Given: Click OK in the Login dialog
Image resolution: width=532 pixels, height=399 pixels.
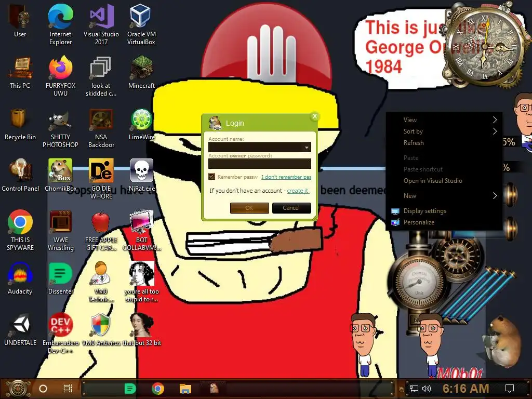Looking at the screenshot, I should [x=249, y=208].
